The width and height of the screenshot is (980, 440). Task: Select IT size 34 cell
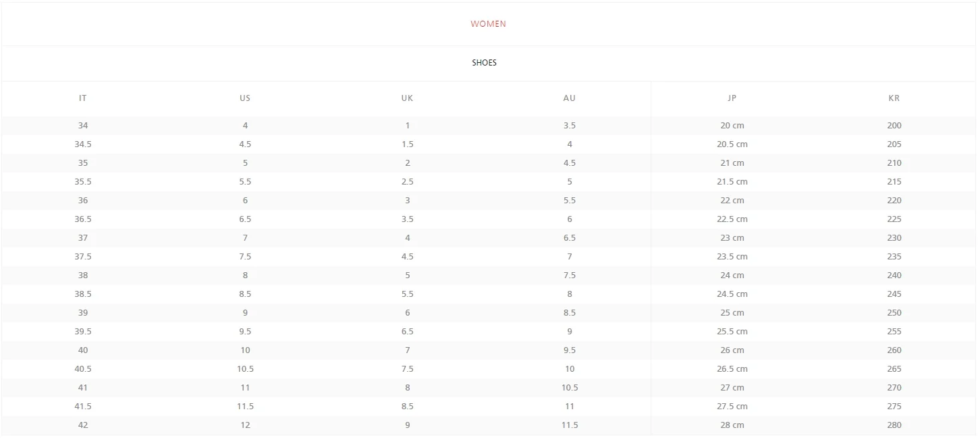[x=83, y=126]
